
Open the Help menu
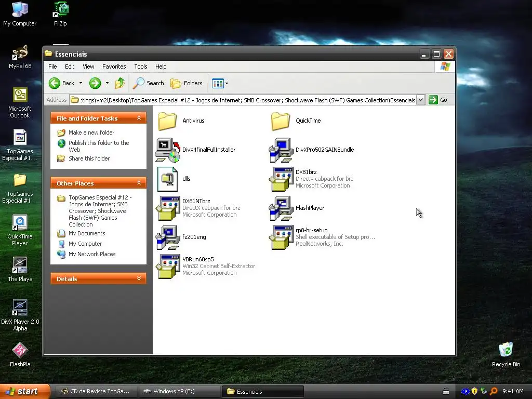tap(161, 66)
